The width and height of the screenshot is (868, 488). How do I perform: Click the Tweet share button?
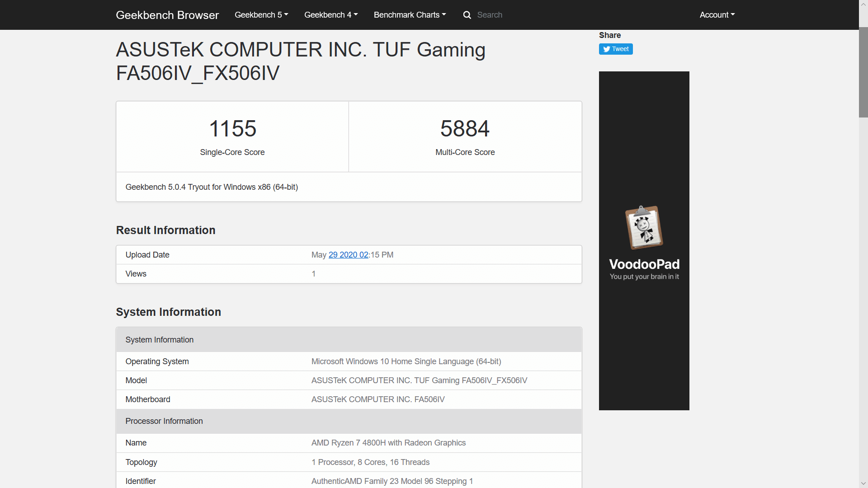pyautogui.click(x=615, y=49)
